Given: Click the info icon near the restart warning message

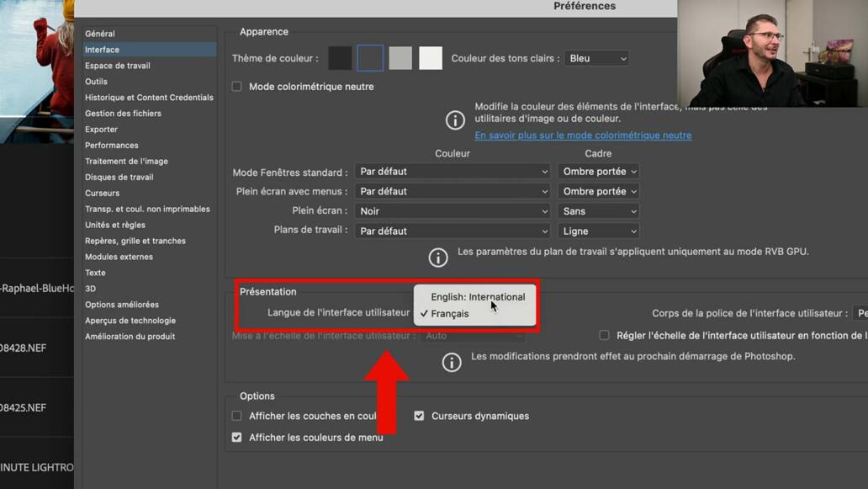Looking at the screenshot, I should click(x=452, y=362).
